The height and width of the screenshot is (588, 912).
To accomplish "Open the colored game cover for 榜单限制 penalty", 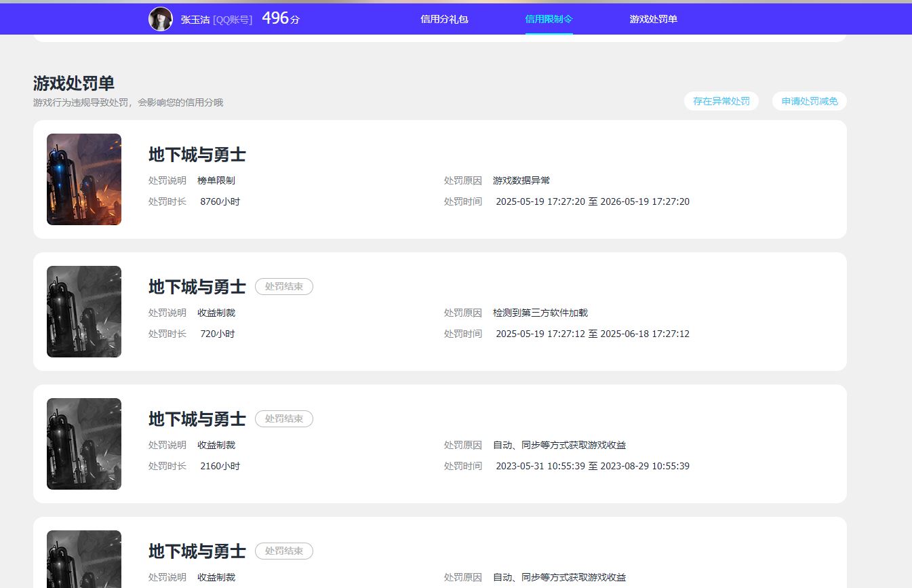I will click(x=84, y=179).
